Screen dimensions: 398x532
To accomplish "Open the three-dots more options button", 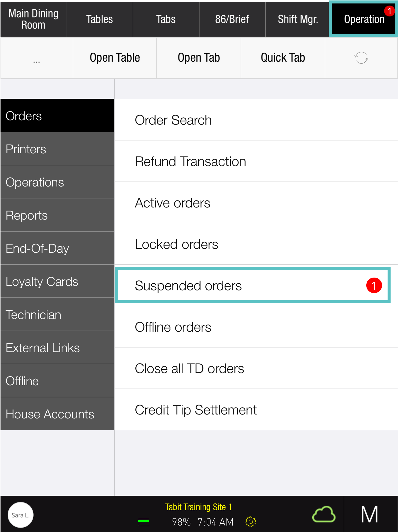I will pos(37,58).
